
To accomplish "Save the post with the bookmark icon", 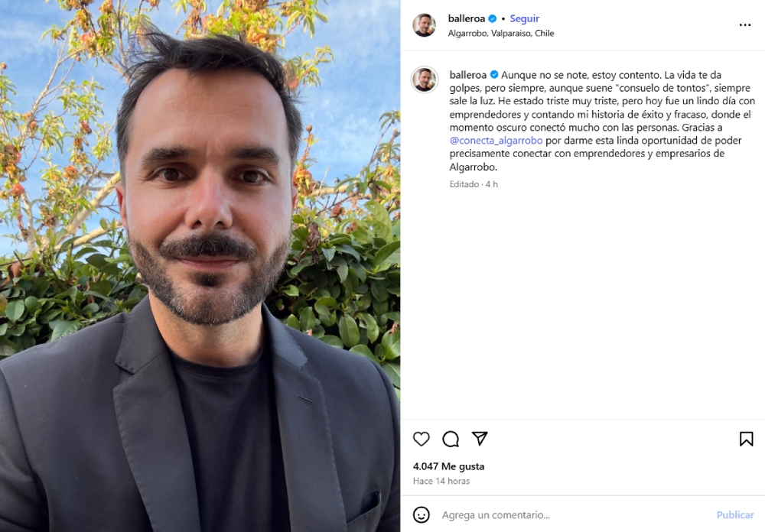I will click(x=746, y=439).
